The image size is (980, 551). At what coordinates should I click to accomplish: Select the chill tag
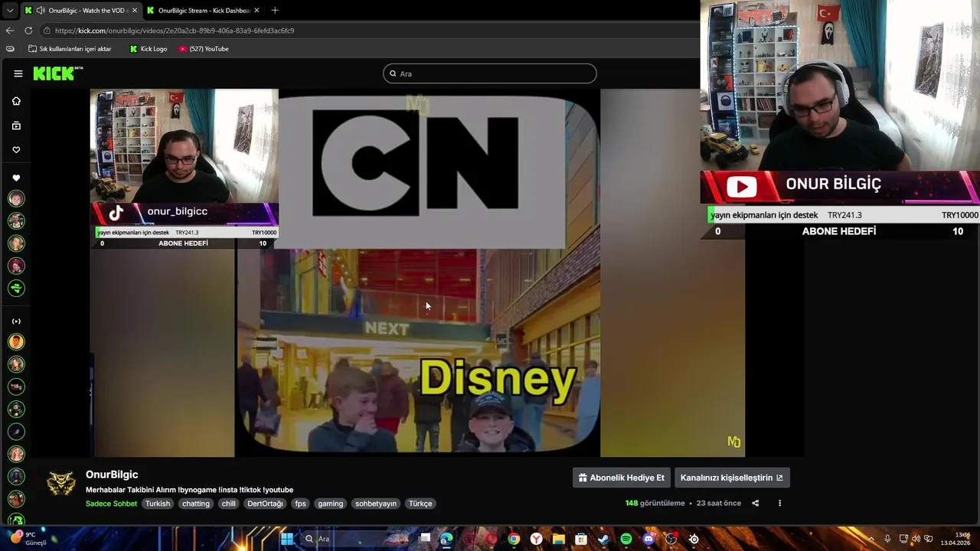pyautogui.click(x=228, y=504)
